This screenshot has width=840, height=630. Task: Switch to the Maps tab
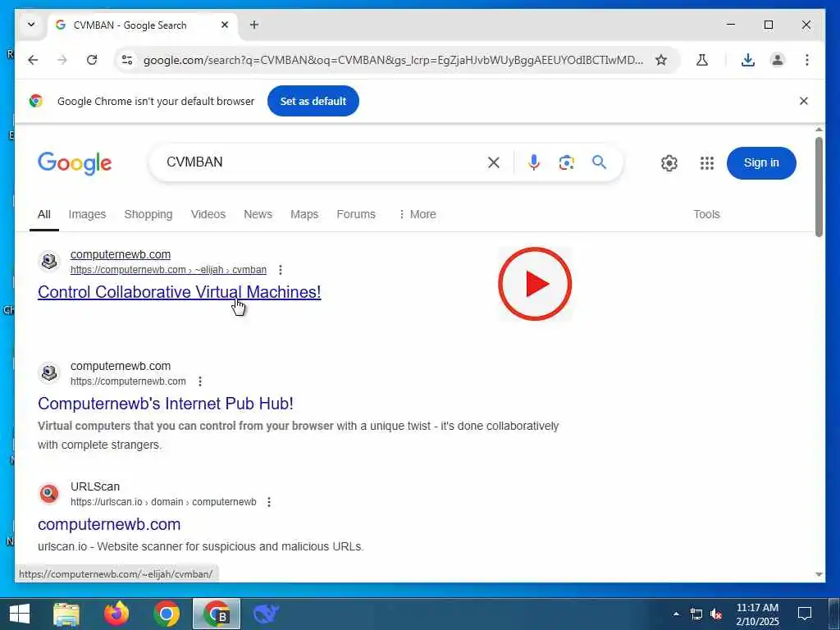(304, 214)
